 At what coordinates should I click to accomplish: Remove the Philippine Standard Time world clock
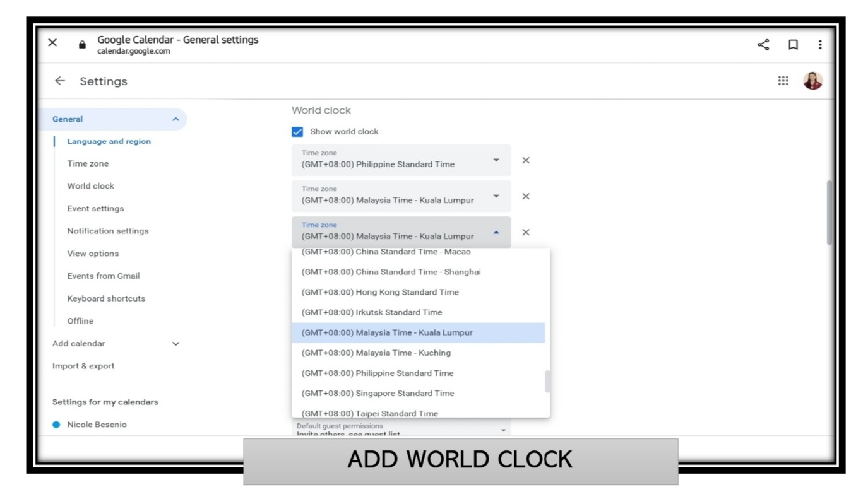(x=525, y=160)
